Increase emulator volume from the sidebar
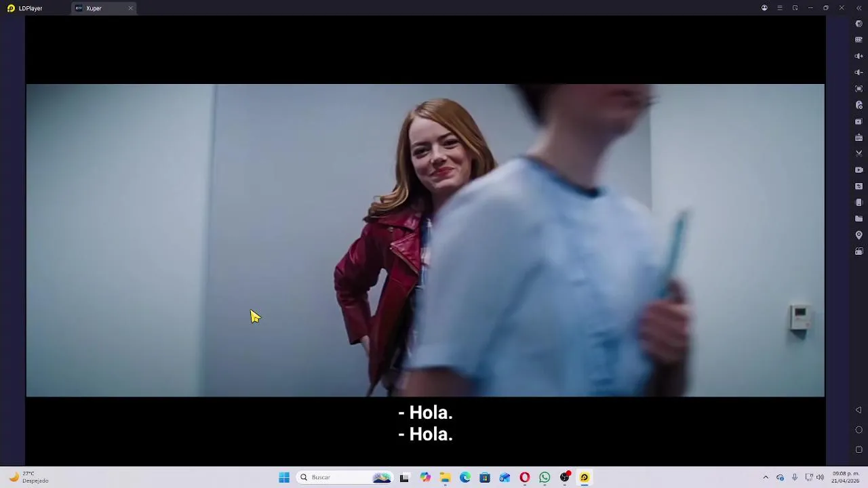Image resolution: width=868 pixels, height=488 pixels. point(859,56)
